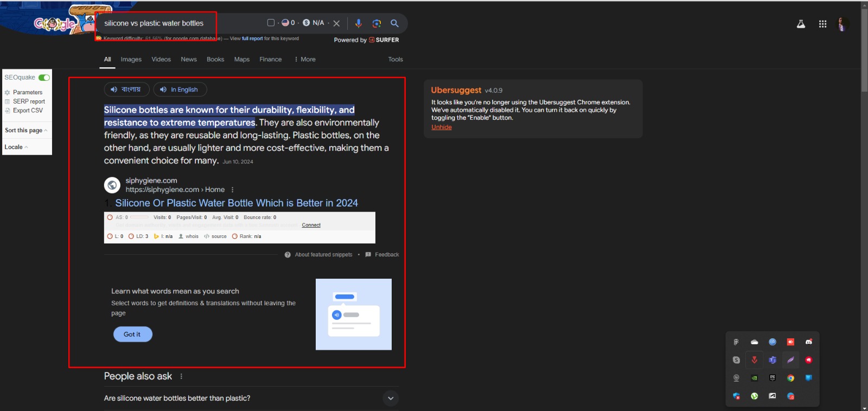Click the magnifying glass search icon
Viewport: 868px width, 411px height.
click(394, 23)
